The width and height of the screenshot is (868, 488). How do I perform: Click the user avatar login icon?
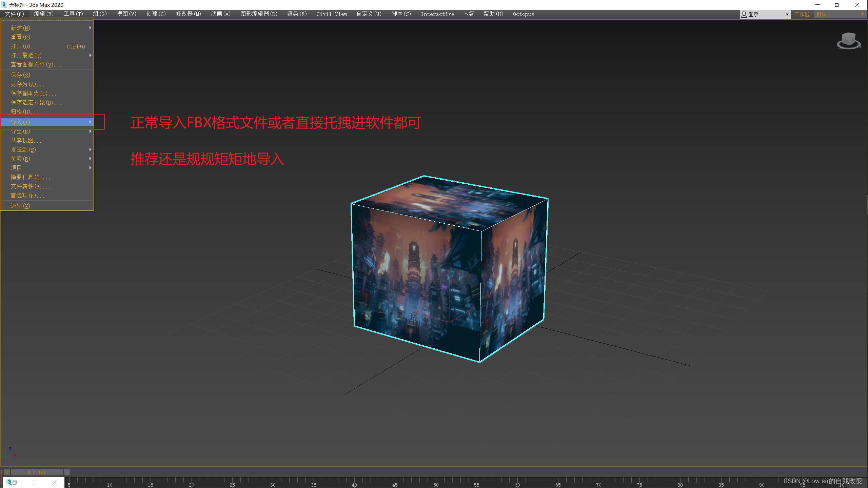point(744,14)
